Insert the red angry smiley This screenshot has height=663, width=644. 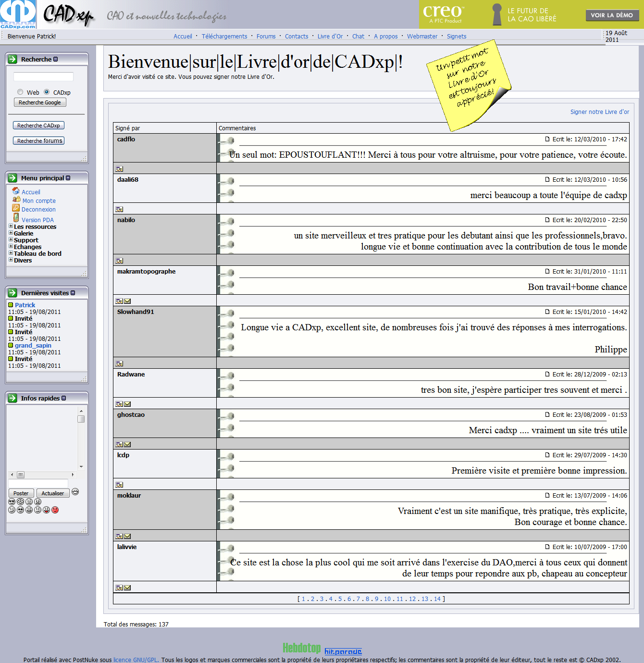coord(55,510)
